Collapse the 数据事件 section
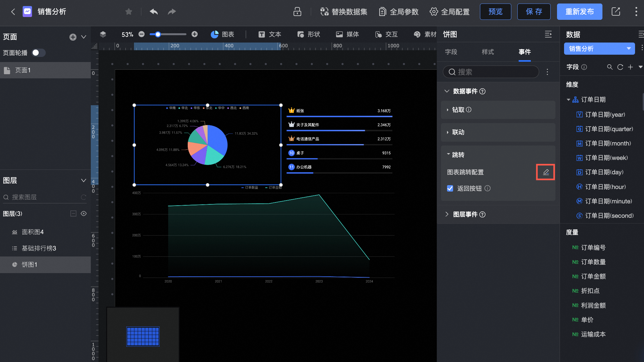The width and height of the screenshot is (644, 362). click(x=447, y=91)
